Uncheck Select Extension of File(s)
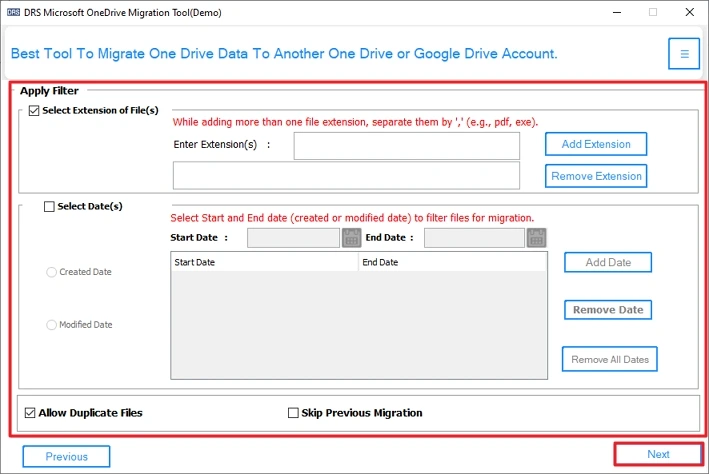This screenshot has height=474, width=709. [x=34, y=111]
